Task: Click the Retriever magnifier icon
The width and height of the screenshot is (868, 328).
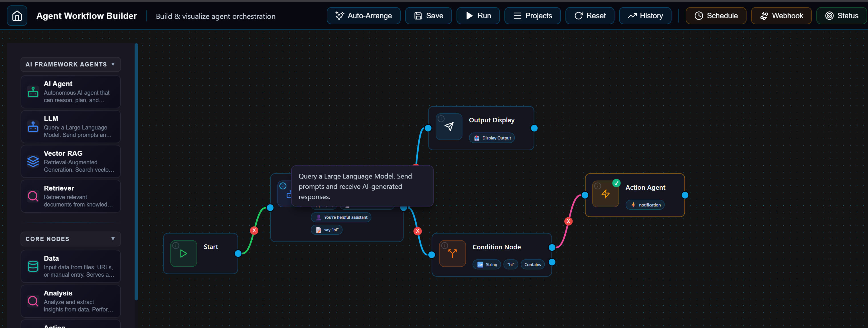Action: click(33, 196)
